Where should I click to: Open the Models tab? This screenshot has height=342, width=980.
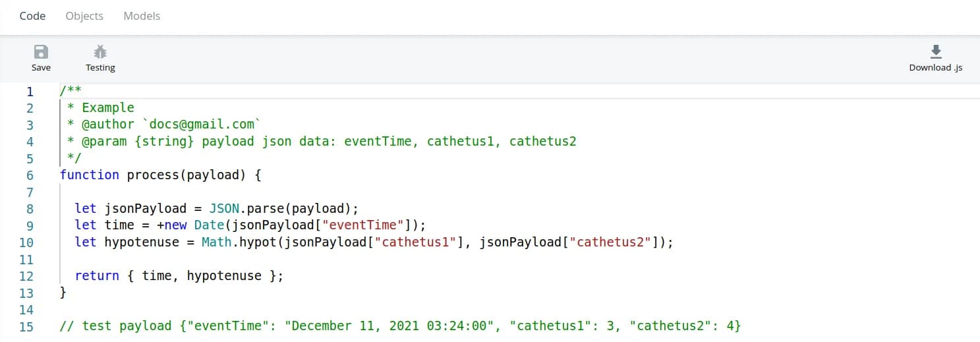click(142, 16)
